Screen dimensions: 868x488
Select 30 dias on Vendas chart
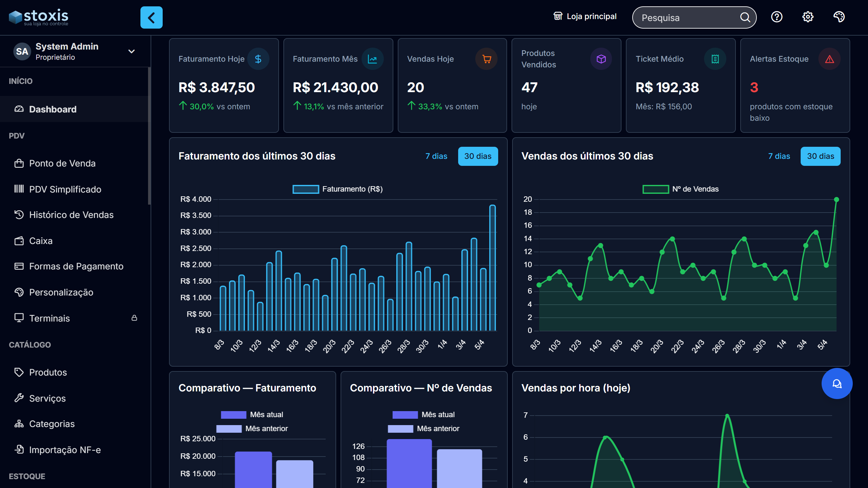pyautogui.click(x=820, y=156)
